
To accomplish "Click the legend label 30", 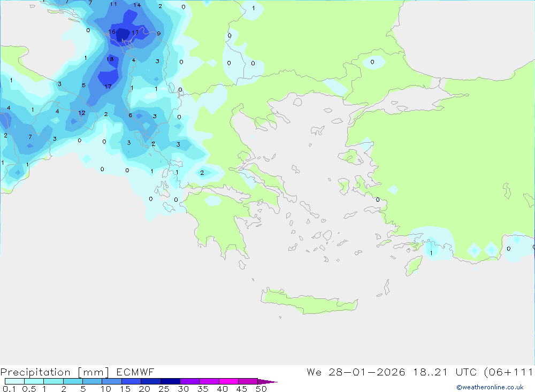I will coord(183,389).
